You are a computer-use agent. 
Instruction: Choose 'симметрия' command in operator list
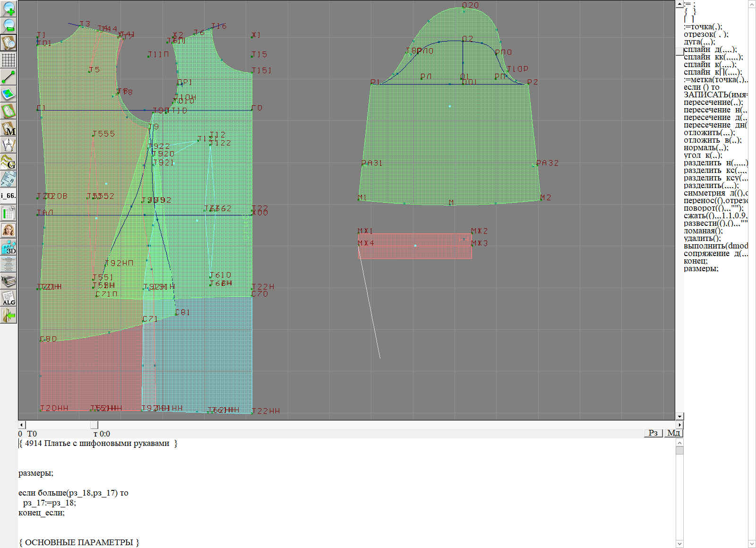pyautogui.click(x=704, y=193)
